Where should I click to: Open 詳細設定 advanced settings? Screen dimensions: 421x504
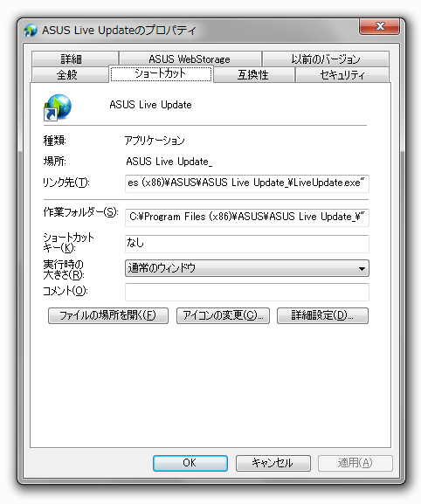coord(322,315)
